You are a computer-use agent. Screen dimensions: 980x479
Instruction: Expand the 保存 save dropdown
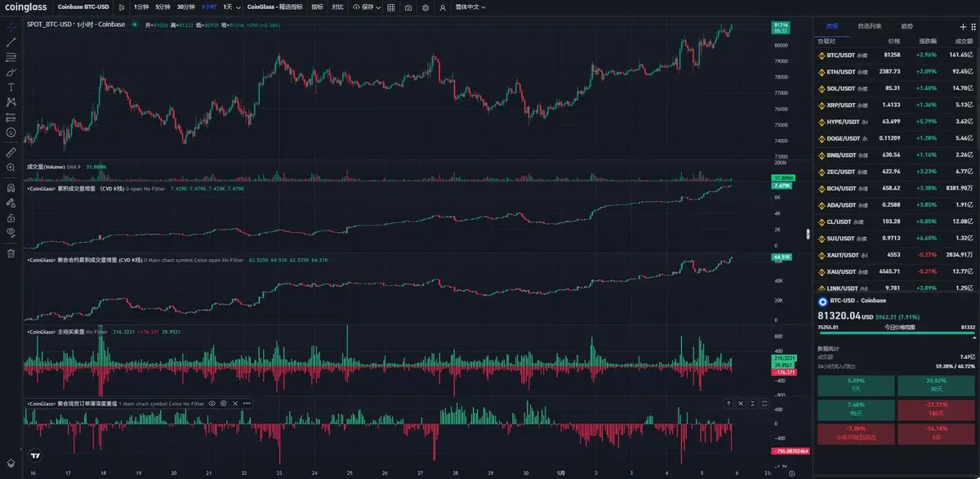[379, 7]
